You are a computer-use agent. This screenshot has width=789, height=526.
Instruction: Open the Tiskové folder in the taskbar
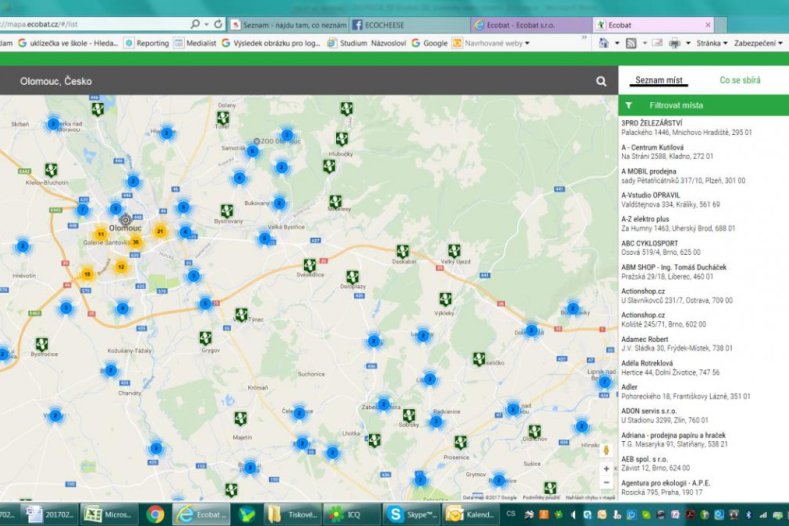(x=294, y=514)
